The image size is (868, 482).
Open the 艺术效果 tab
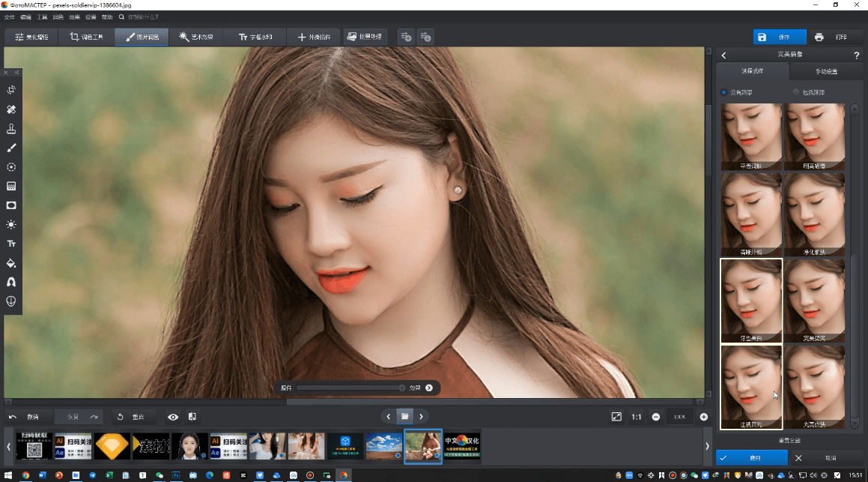coord(196,37)
